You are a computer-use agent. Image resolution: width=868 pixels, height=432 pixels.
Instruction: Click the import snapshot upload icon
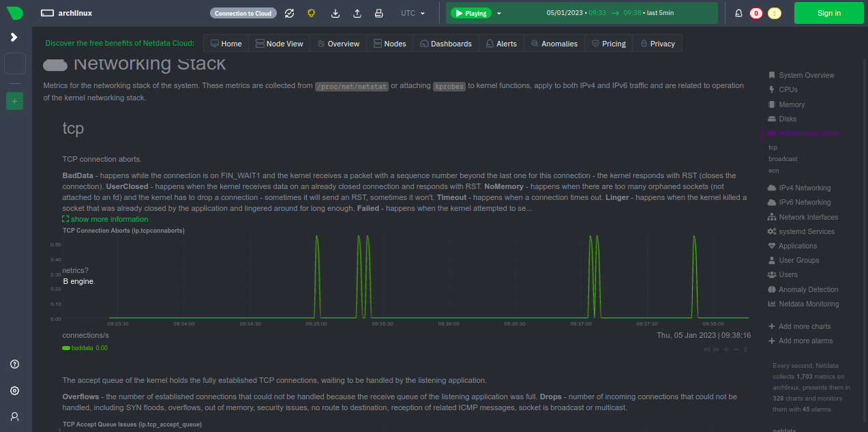pyautogui.click(x=357, y=13)
